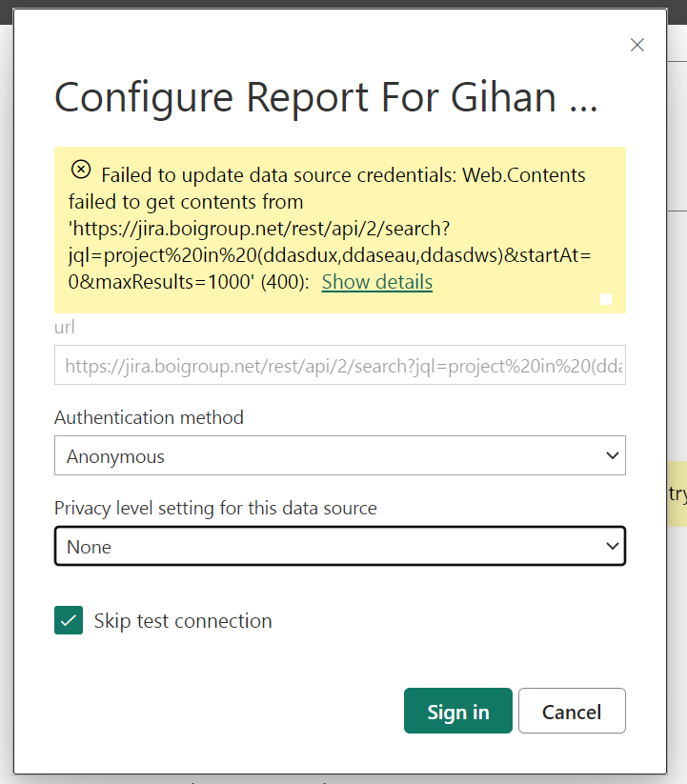
Task: Click the circled-X error icon in banner
Action: [x=81, y=170]
